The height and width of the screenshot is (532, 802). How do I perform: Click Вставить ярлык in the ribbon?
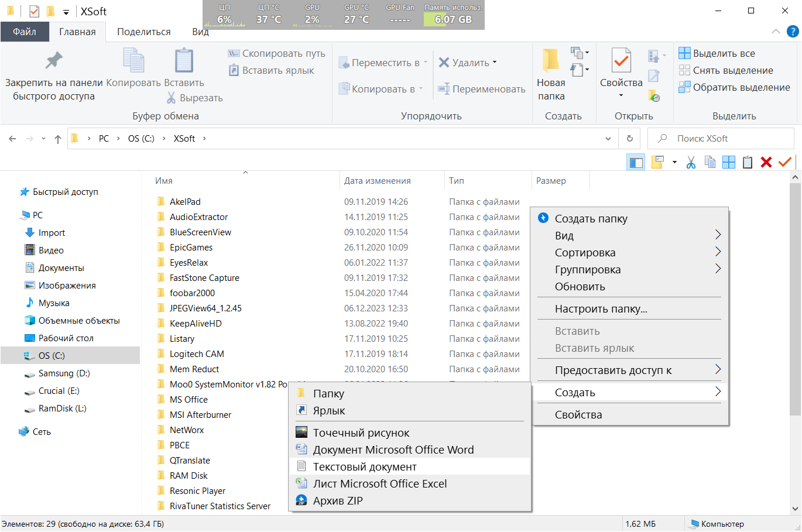271,70
